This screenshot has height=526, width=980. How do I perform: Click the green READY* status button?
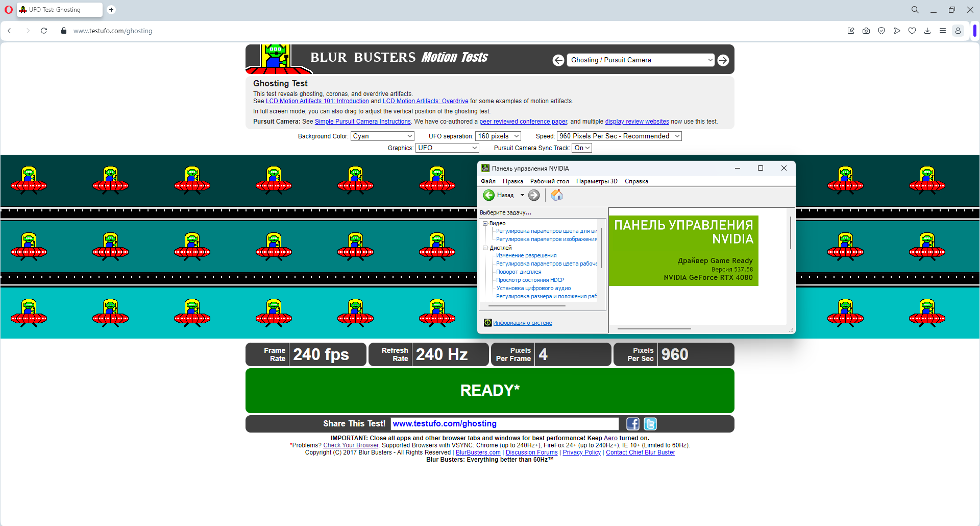point(490,391)
